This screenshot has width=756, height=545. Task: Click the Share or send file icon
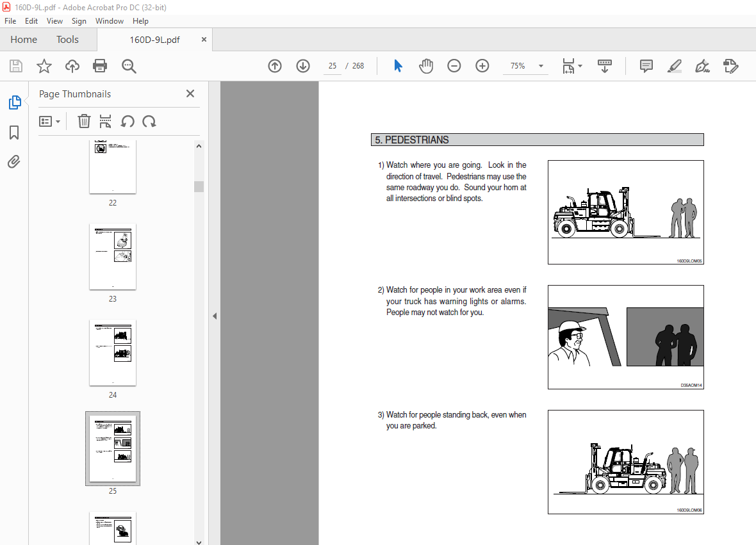point(730,66)
